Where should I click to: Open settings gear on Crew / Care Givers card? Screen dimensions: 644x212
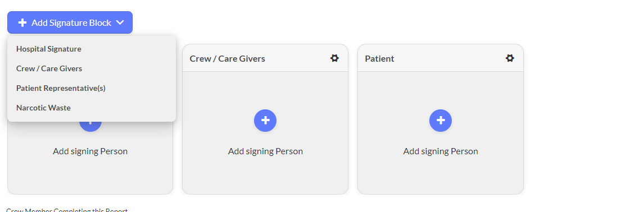[x=334, y=58]
